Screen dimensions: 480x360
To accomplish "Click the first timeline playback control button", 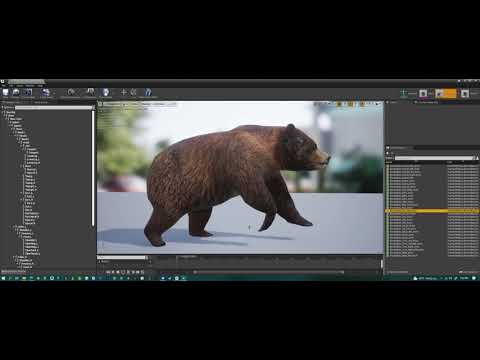I will click(x=108, y=272).
